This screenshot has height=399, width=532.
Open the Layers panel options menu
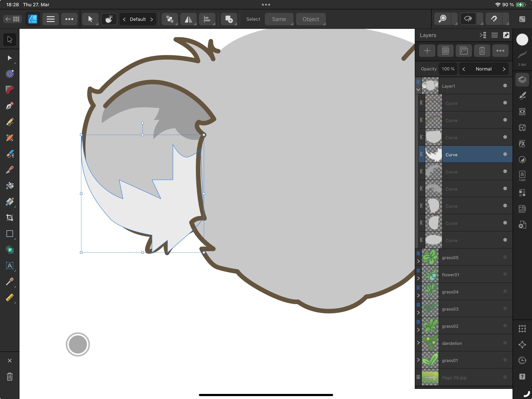(x=494, y=35)
